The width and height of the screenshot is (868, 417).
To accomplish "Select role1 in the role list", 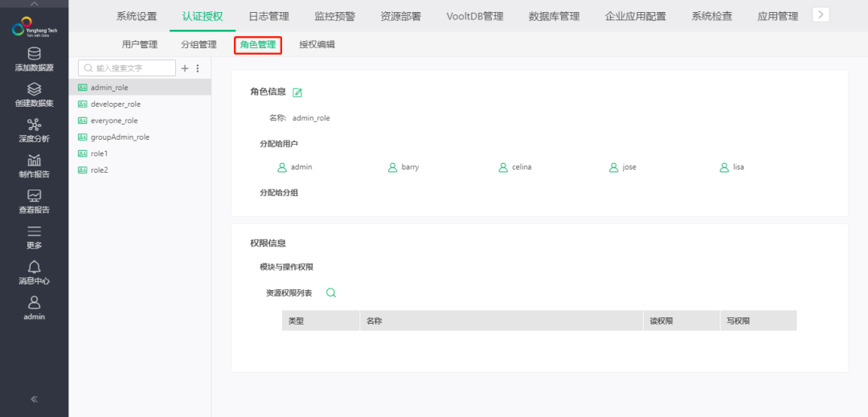I will pyautogui.click(x=140, y=153).
